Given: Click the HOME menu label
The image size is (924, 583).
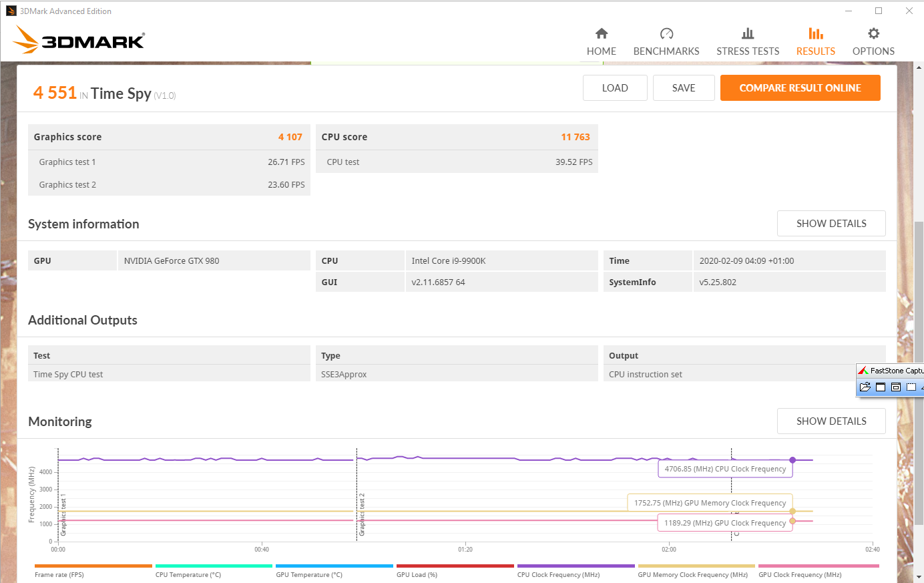Looking at the screenshot, I should click(602, 51).
